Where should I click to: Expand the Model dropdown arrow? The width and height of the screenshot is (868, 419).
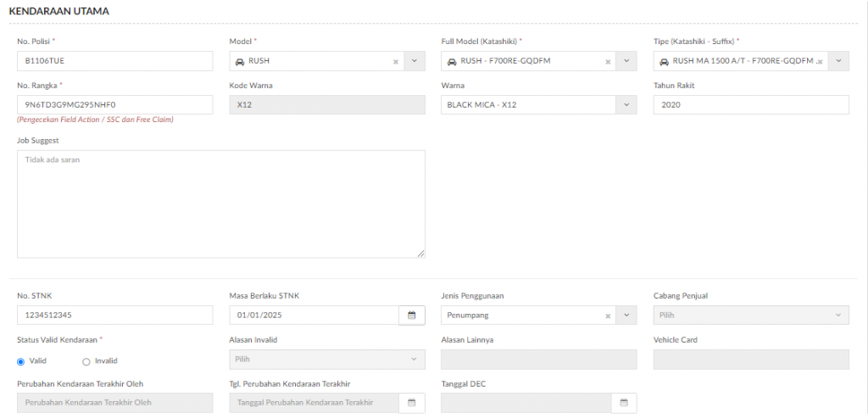415,61
